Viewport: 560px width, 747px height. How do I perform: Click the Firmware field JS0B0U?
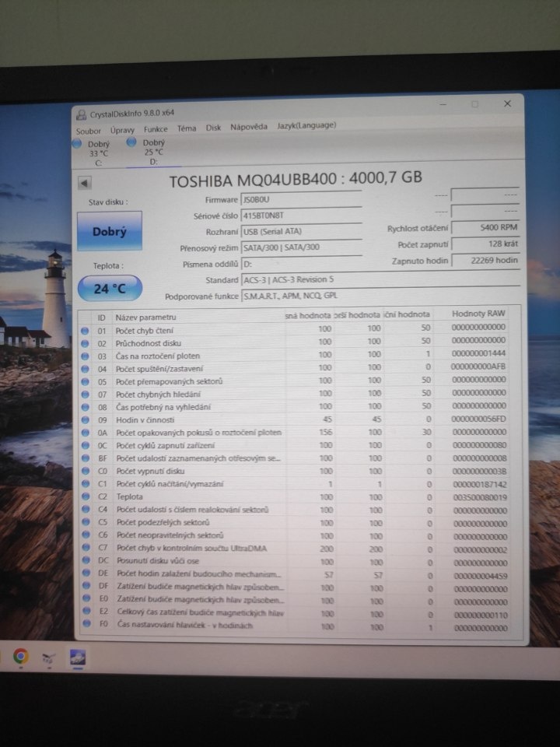tap(301, 200)
